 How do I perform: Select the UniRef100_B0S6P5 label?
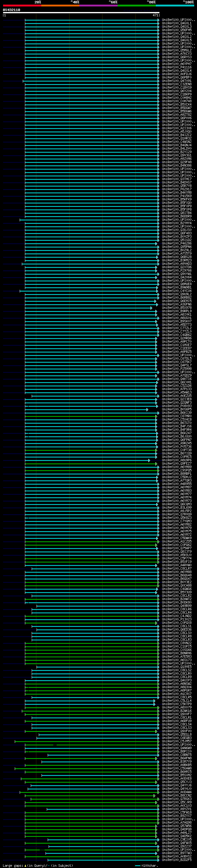pyautogui.click(x=177, y=410)
